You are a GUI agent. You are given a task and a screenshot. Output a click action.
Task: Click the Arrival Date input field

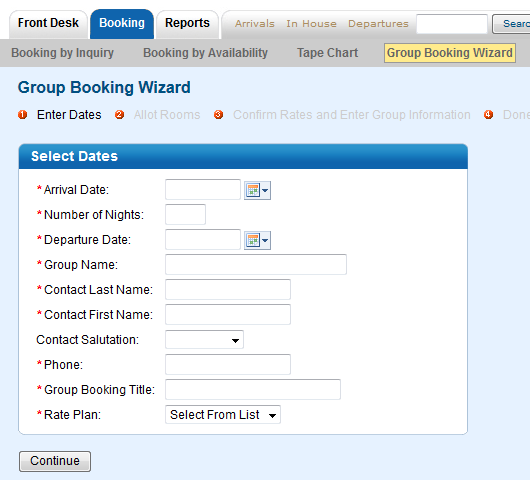click(203, 190)
